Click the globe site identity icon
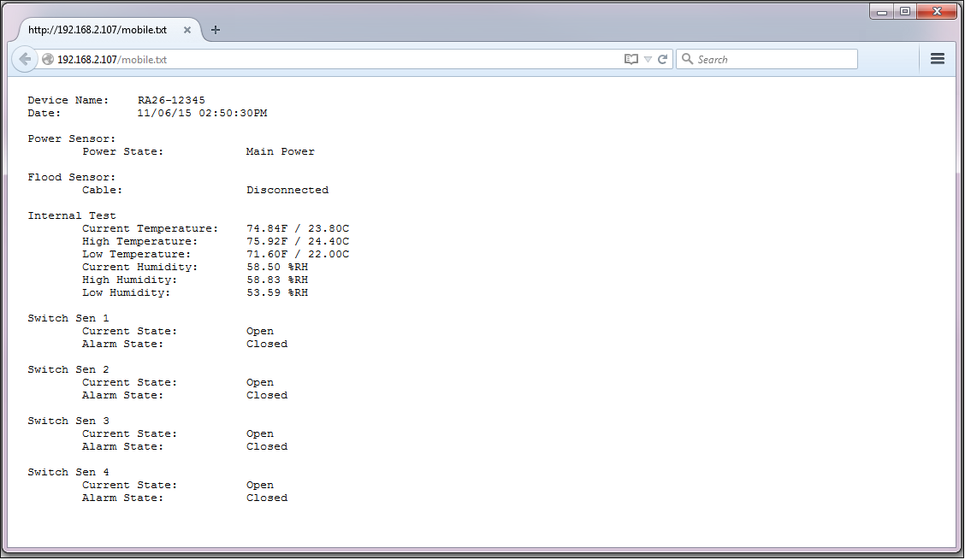The width and height of the screenshot is (965, 560). click(x=48, y=60)
